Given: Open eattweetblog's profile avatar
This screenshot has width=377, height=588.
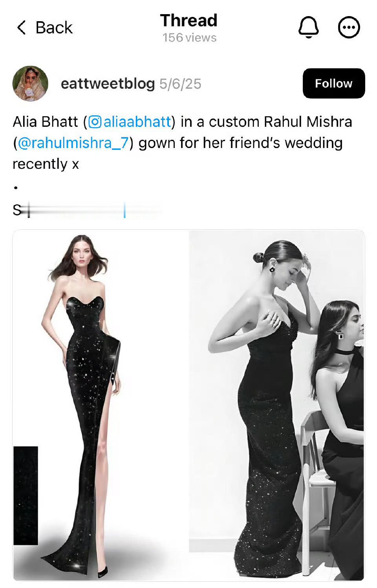Looking at the screenshot, I should tap(30, 83).
